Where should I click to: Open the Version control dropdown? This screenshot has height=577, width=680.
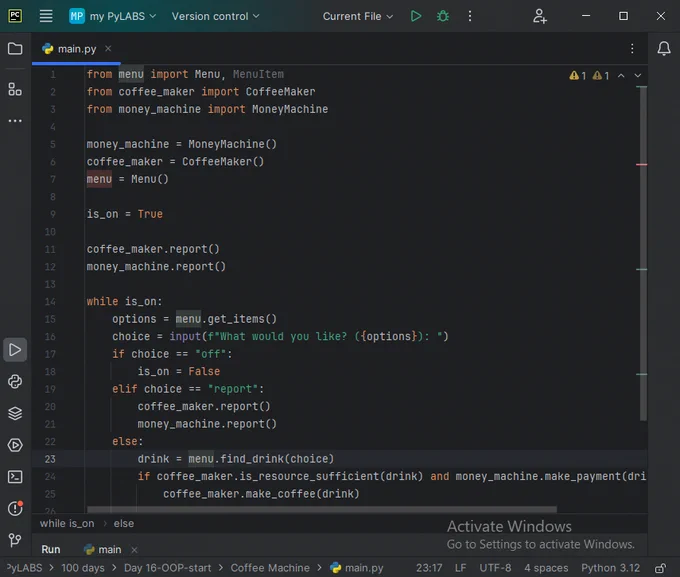pyautogui.click(x=216, y=16)
